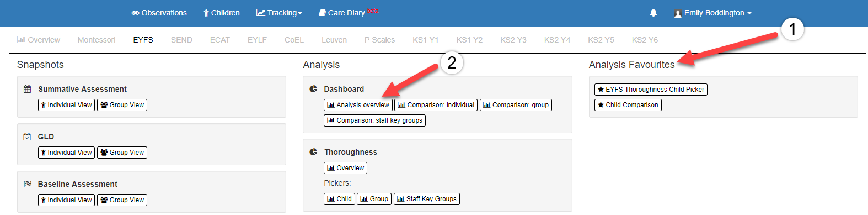
Task: Click the Baseline Assessment flag icon
Action: [x=28, y=184]
